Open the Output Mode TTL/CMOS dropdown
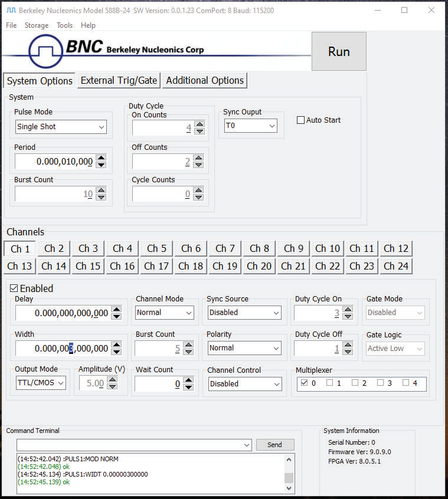Viewport: 448px width, 499px height. [41, 383]
